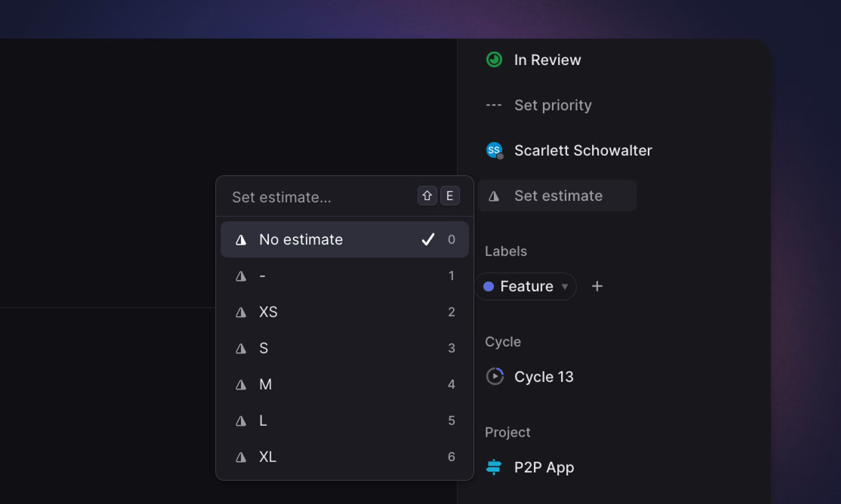
Task: Add a new label with plus icon
Action: click(597, 286)
